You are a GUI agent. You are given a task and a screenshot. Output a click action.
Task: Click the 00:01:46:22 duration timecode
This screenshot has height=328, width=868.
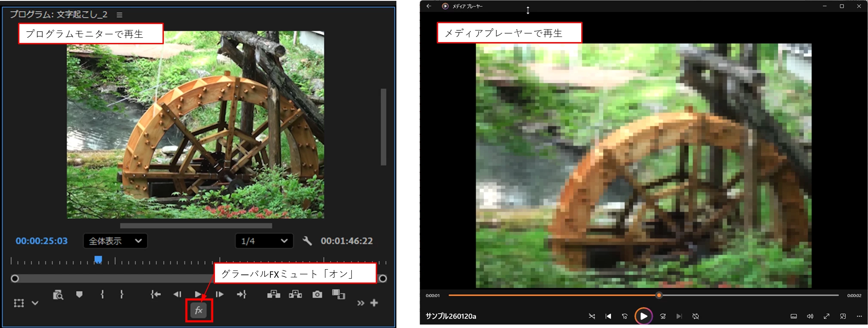click(347, 241)
